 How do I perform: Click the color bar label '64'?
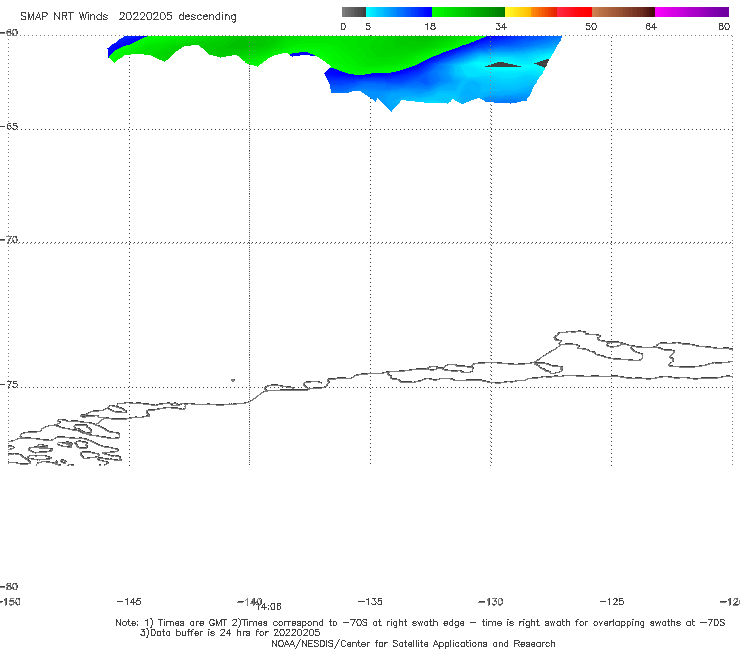(651, 26)
